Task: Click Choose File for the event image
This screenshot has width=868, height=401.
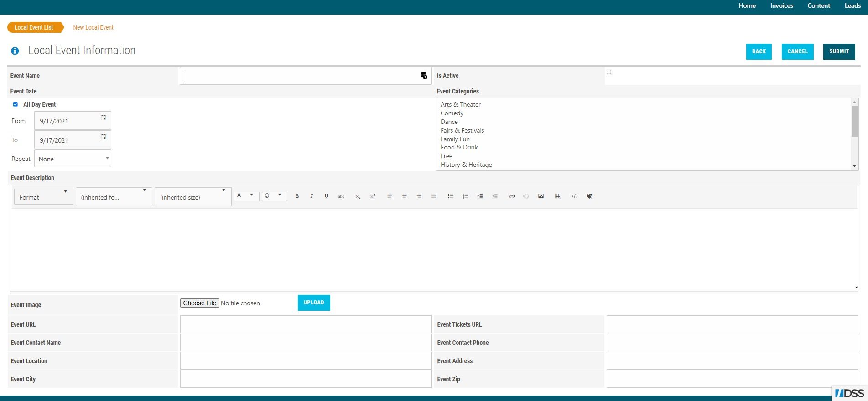Action: tap(199, 303)
